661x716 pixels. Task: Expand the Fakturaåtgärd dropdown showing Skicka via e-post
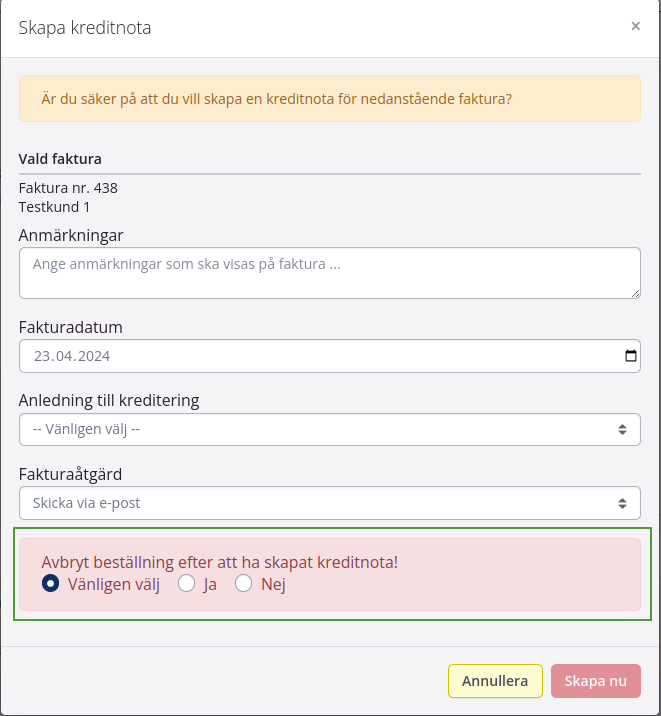click(x=329, y=503)
